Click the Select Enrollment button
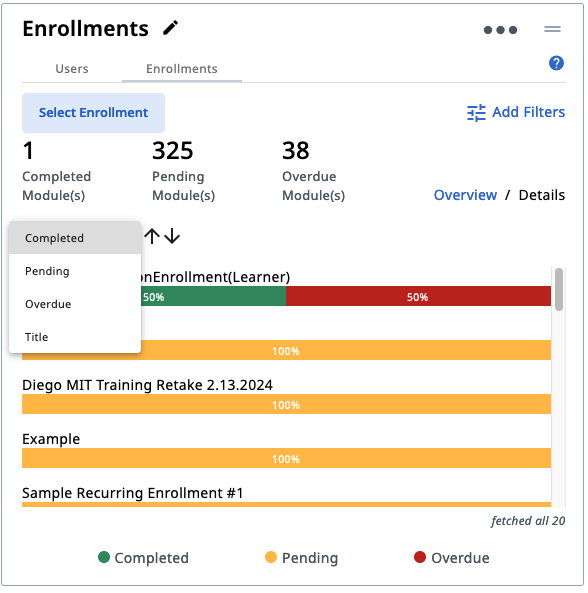Image resolution: width=588 pixels, height=593 pixels. click(93, 113)
